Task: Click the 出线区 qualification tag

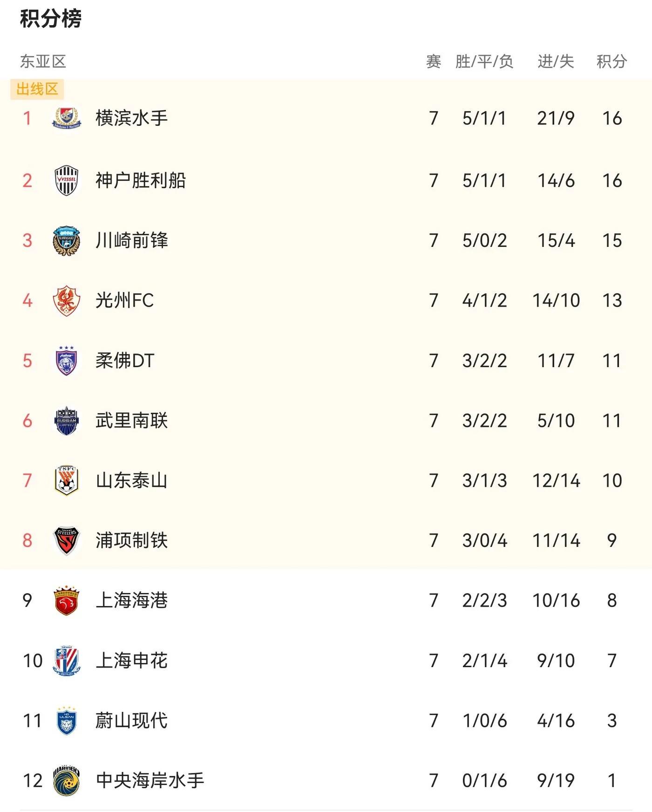Action: [x=37, y=89]
